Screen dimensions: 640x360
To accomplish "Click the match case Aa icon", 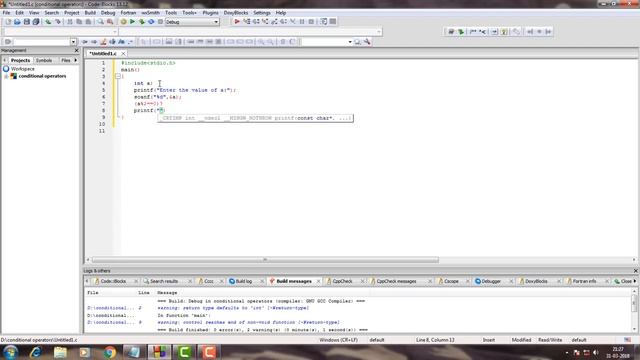I will (x=122, y=42).
